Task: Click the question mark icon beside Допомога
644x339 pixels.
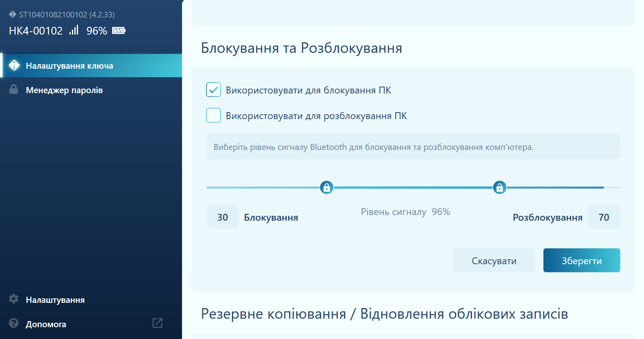Action: (x=14, y=324)
